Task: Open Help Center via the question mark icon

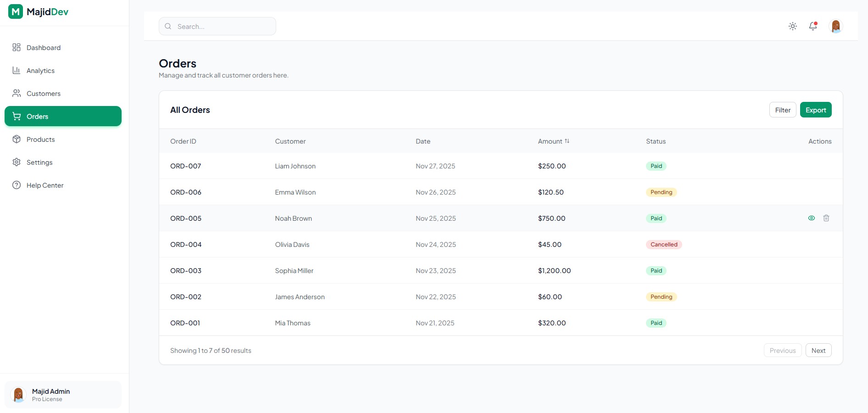Action: point(17,185)
